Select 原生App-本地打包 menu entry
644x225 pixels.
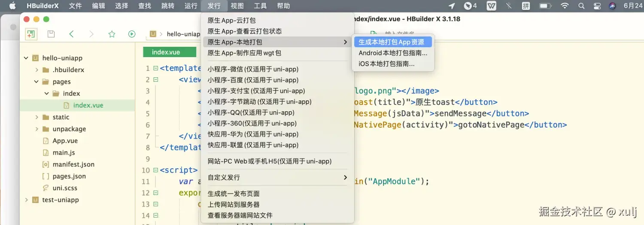(x=277, y=42)
